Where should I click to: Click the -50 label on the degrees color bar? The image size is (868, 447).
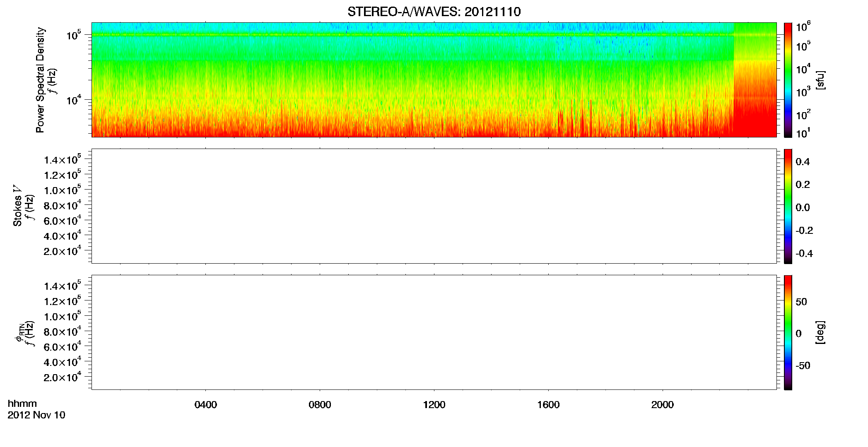click(x=803, y=366)
